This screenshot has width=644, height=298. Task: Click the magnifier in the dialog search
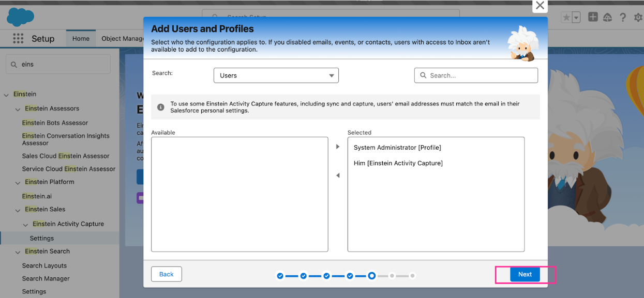click(x=423, y=75)
